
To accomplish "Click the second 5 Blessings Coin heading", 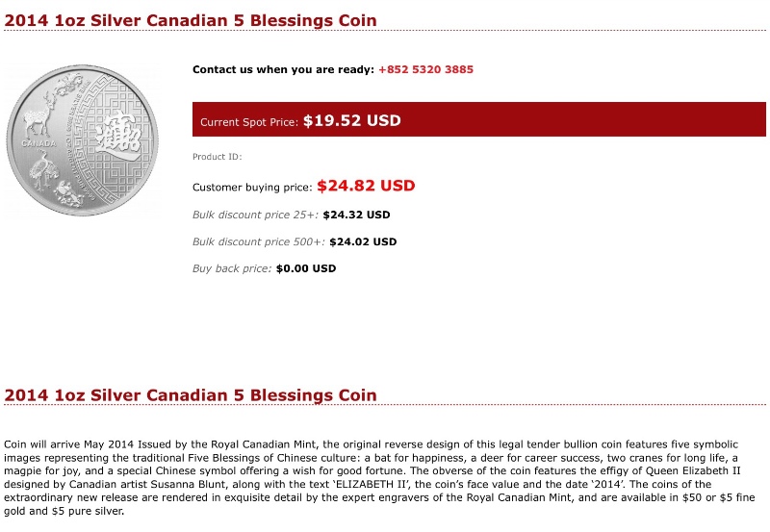I will pyautogui.click(x=191, y=395).
